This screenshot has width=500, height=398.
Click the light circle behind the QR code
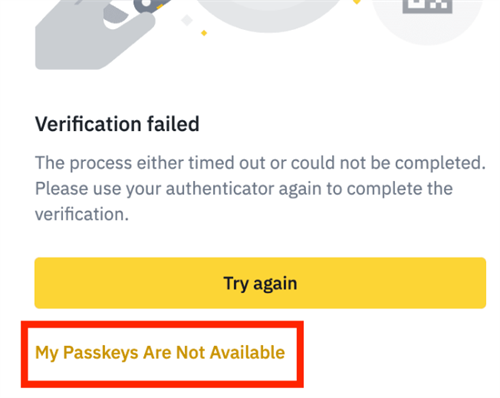[427, 22]
